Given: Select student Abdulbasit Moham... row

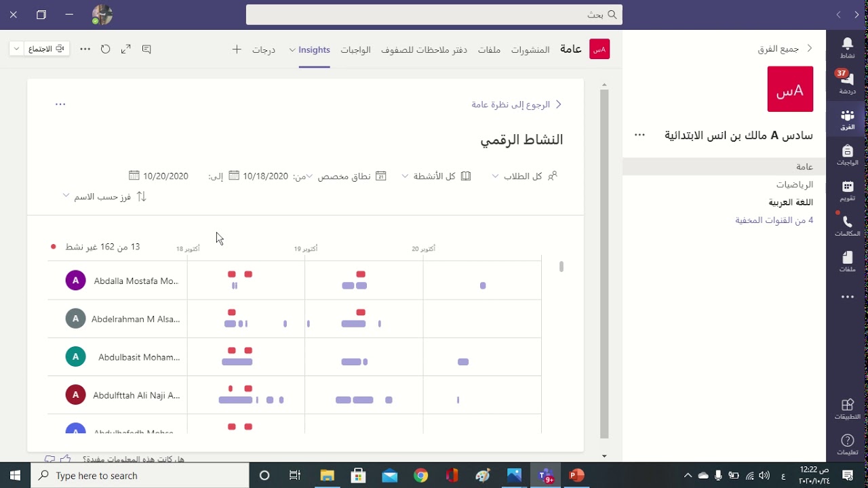Looking at the screenshot, I should (x=294, y=357).
